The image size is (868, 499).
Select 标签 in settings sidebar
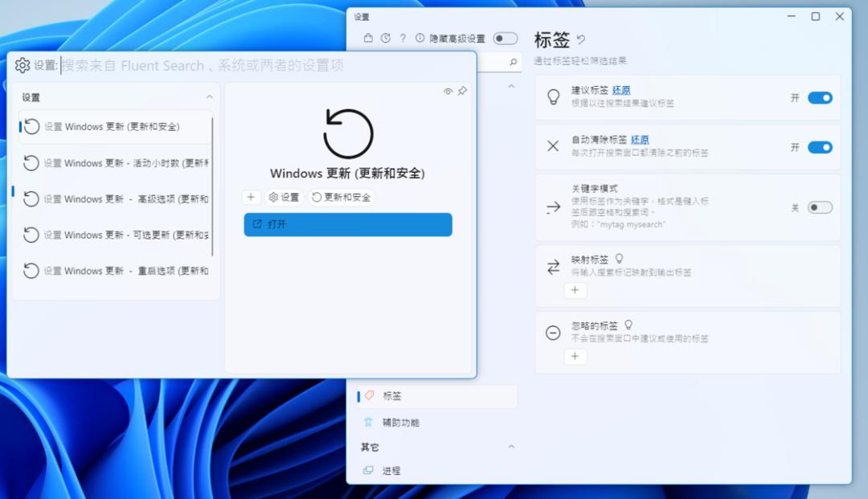[437, 396]
